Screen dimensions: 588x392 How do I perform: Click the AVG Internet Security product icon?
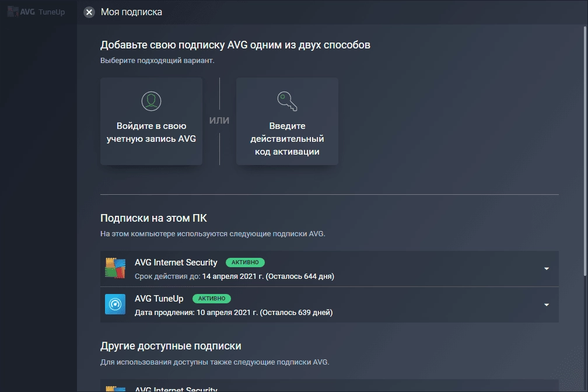click(x=115, y=268)
